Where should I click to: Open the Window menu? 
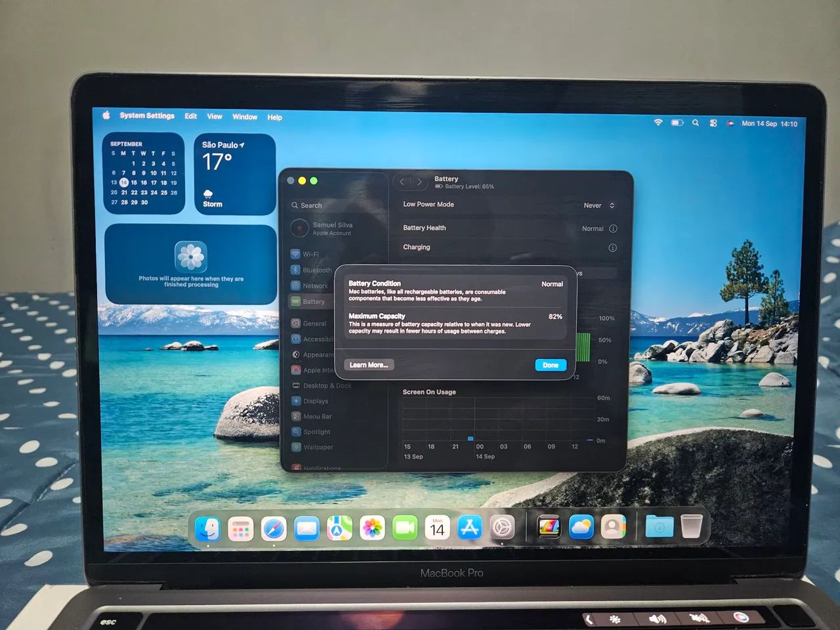point(245,117)
